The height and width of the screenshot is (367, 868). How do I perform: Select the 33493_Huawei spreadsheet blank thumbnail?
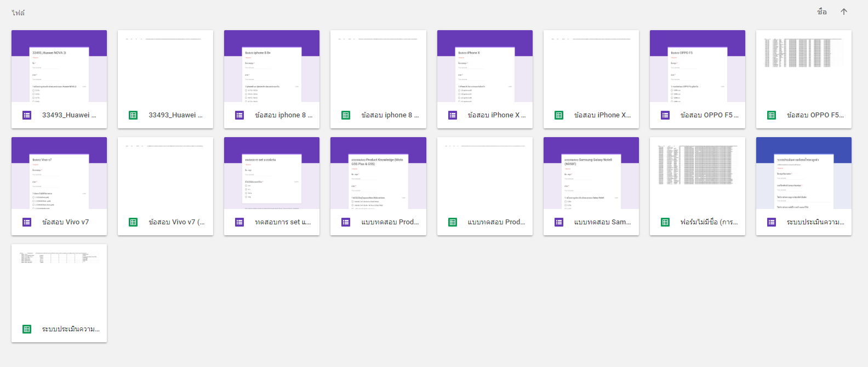[x=165, y=66]
